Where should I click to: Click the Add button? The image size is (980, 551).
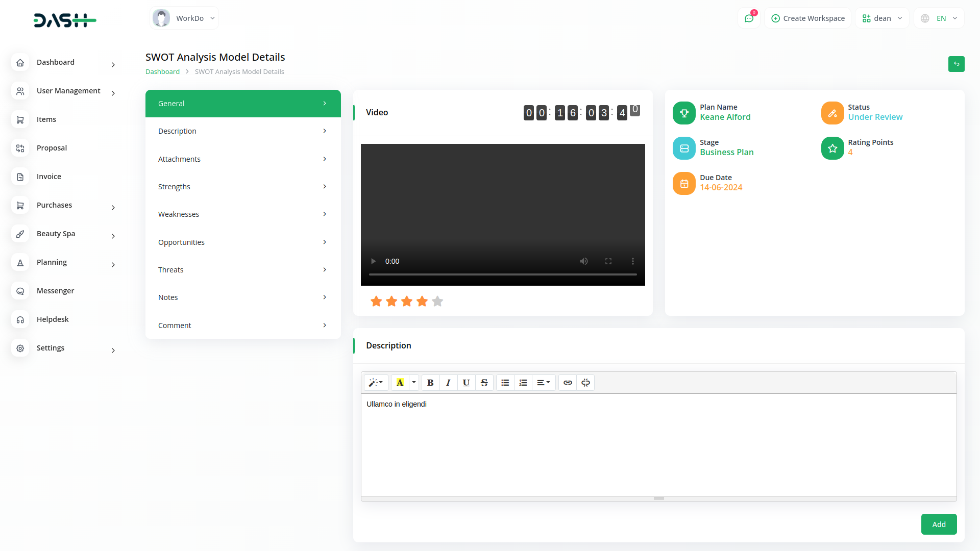(x=939, y=524)
